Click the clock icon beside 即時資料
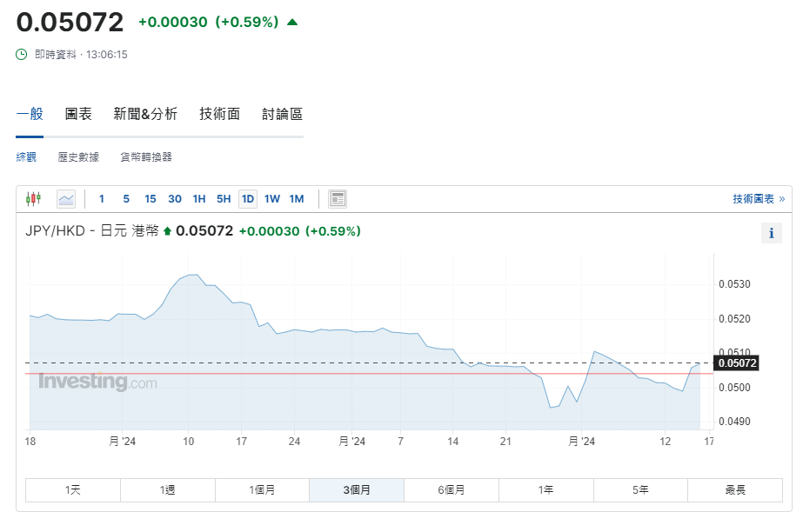This screenshot has height=532, width=803. click(20, 54)
